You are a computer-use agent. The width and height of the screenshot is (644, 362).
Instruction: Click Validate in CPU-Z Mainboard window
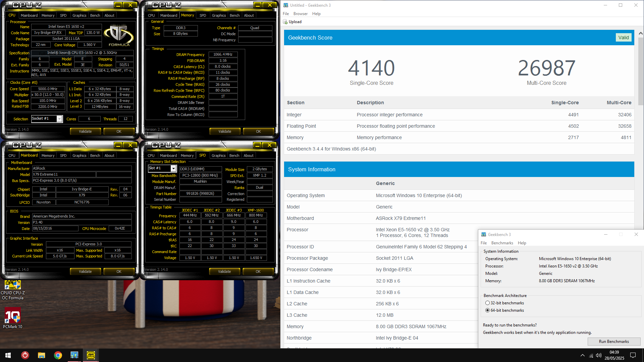click(x=85, y=271)
